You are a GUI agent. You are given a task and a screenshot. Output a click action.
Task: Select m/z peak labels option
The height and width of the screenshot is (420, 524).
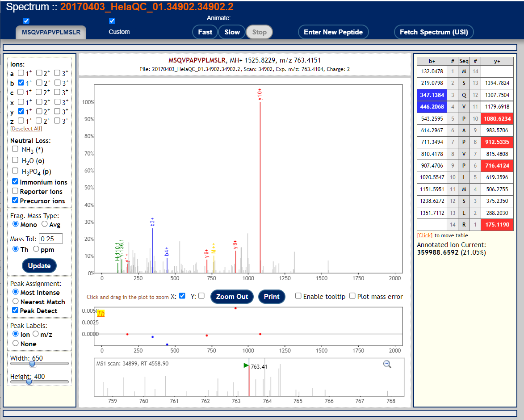click(x=36, y=334)
